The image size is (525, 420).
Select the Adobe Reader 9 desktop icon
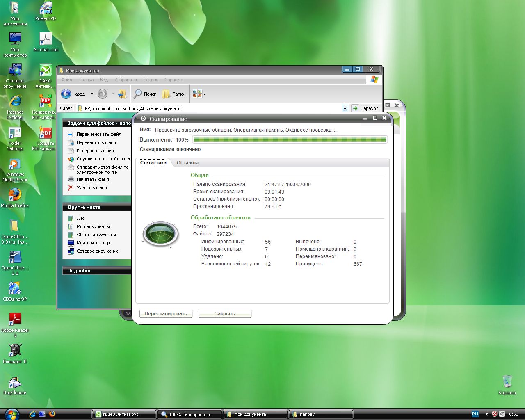point(15,325)
